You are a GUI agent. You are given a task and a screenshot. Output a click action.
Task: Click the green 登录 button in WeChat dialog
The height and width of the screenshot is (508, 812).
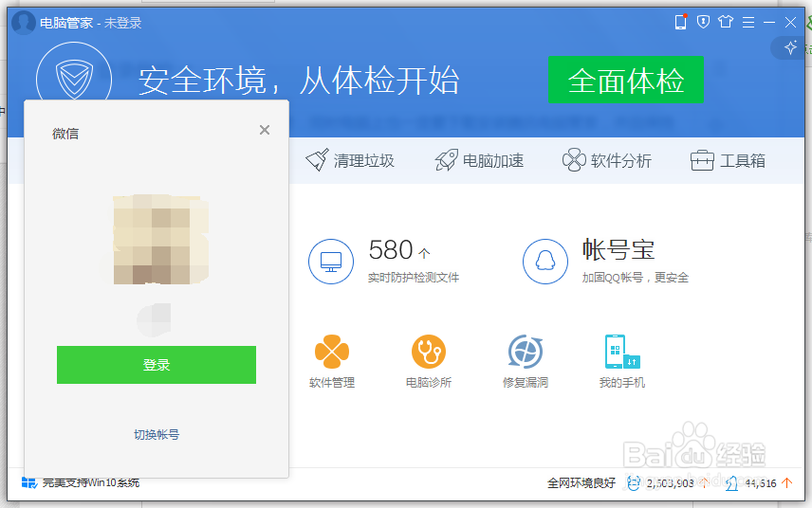coord(157,365)
